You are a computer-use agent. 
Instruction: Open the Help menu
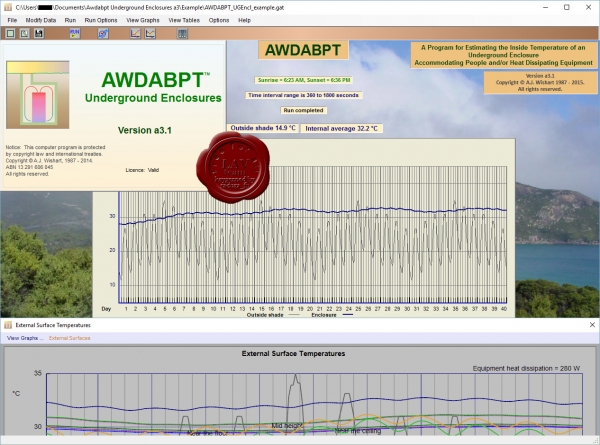[x=244, y=20]
